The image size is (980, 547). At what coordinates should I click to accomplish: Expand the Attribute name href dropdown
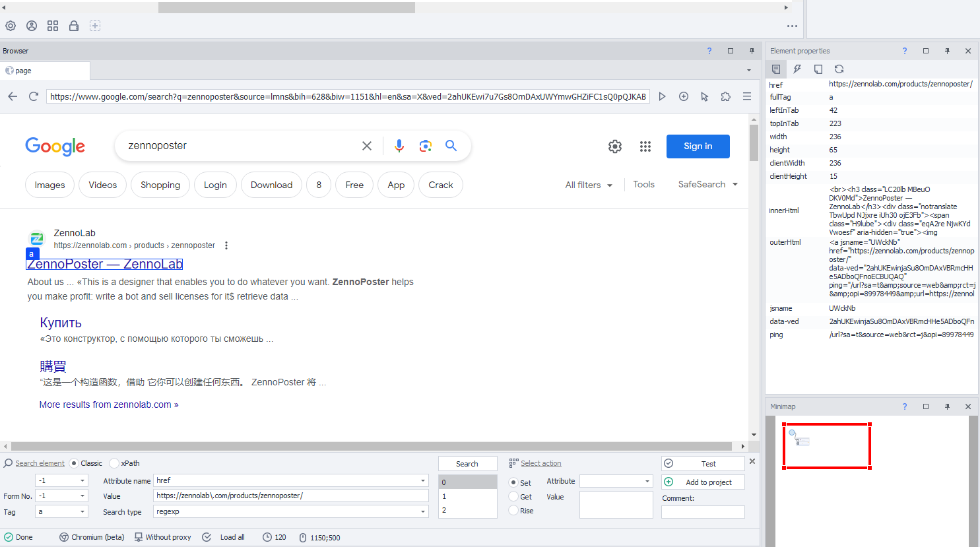point(423,480)
